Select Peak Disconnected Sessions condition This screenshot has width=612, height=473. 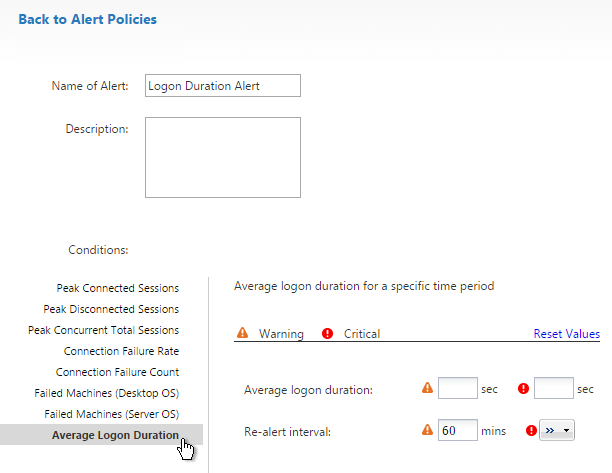[111, 309]
